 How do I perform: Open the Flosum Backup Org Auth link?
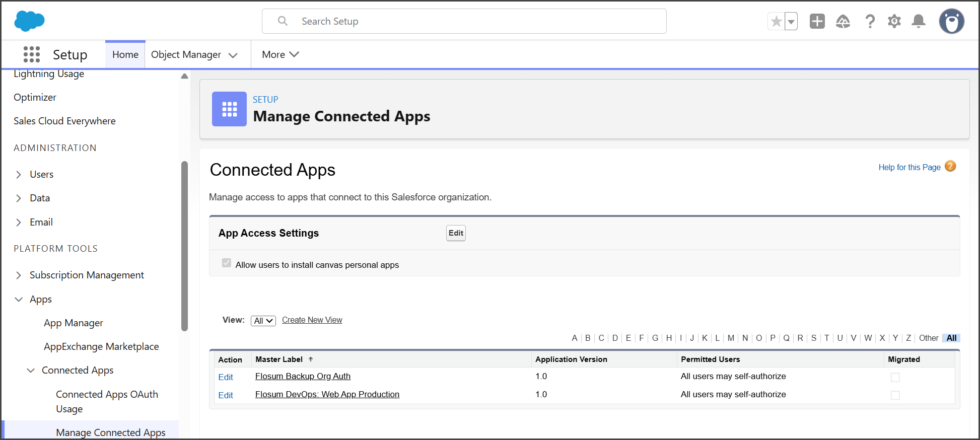303,376
